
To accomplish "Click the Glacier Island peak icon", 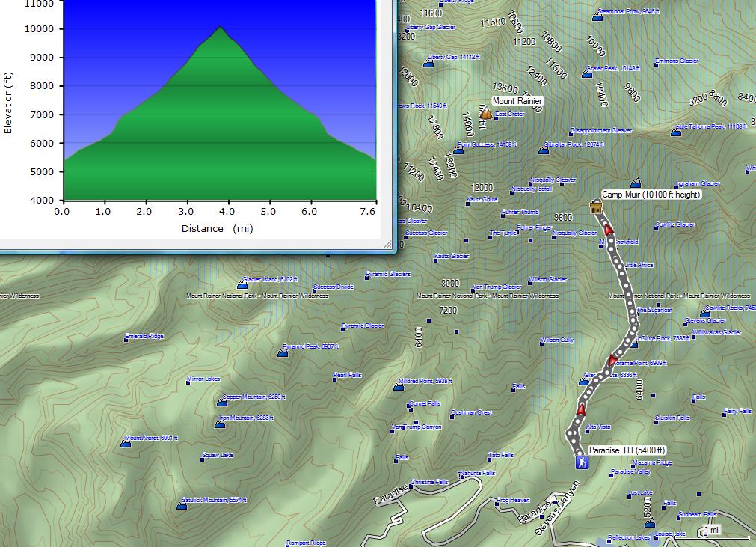I will point(242,285).
